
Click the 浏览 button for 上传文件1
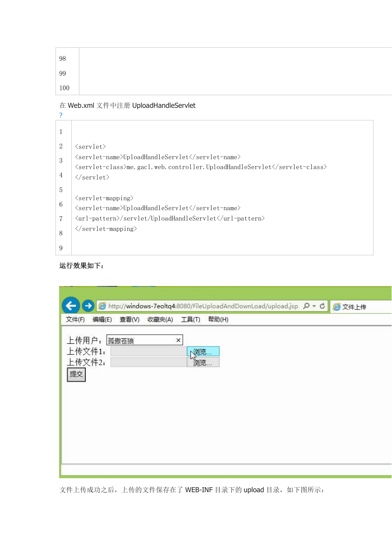[203, 351]
